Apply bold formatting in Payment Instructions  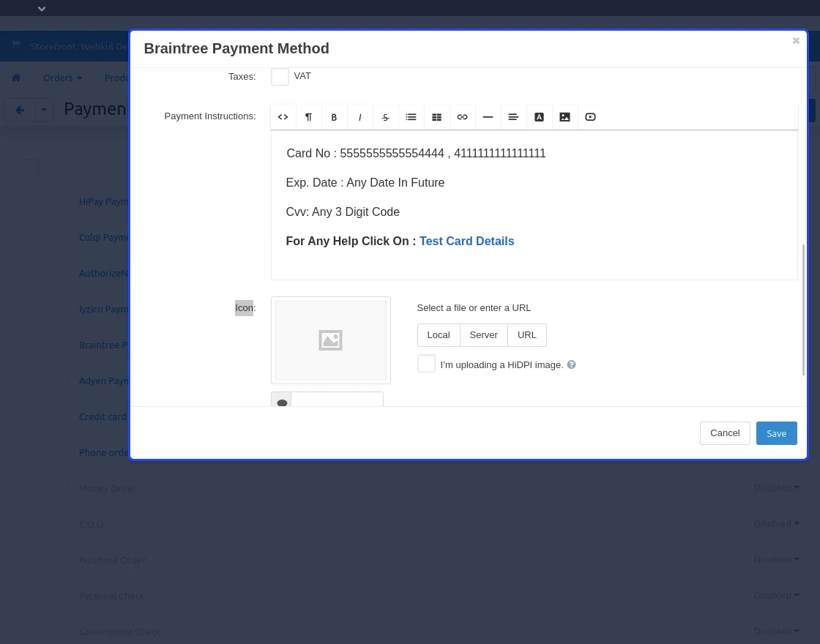click(x=334, y=117)
